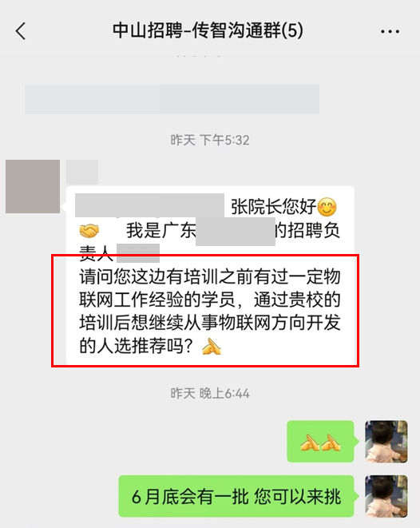Tap the timestamp 昨天 下午5:32
The image size is (420, 528).
210,140
